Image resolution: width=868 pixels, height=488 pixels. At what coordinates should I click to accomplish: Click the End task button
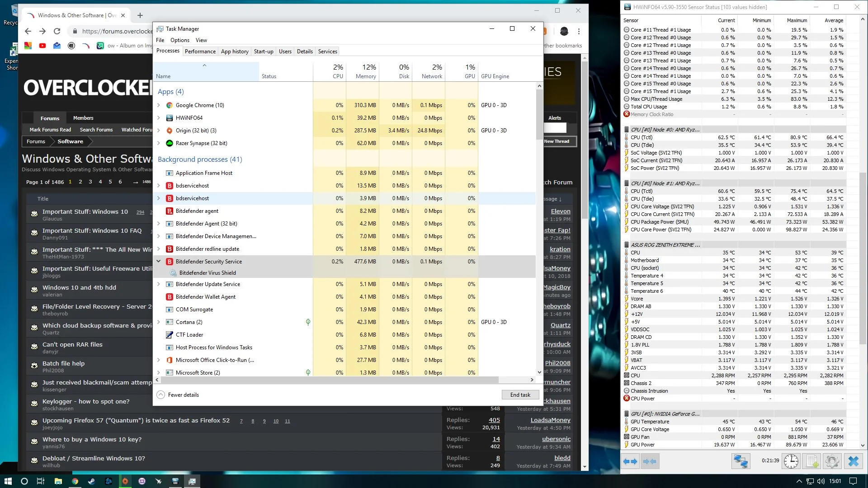[520, 395]
